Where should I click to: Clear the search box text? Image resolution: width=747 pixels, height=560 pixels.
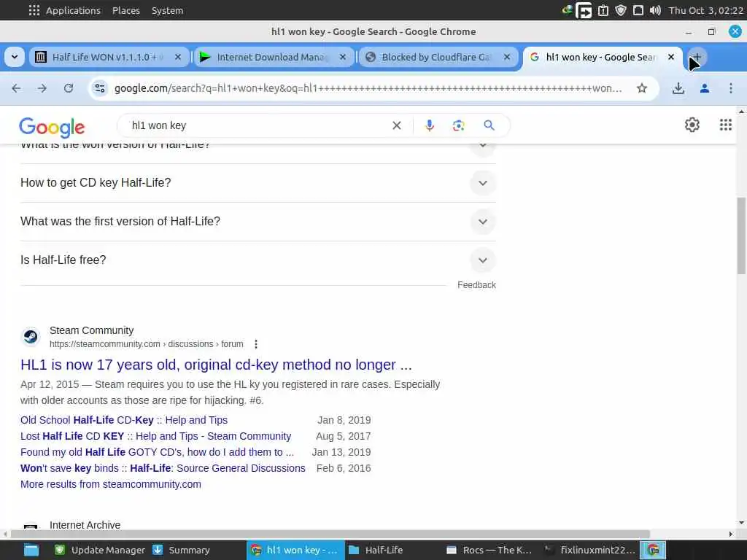(396, 125)
